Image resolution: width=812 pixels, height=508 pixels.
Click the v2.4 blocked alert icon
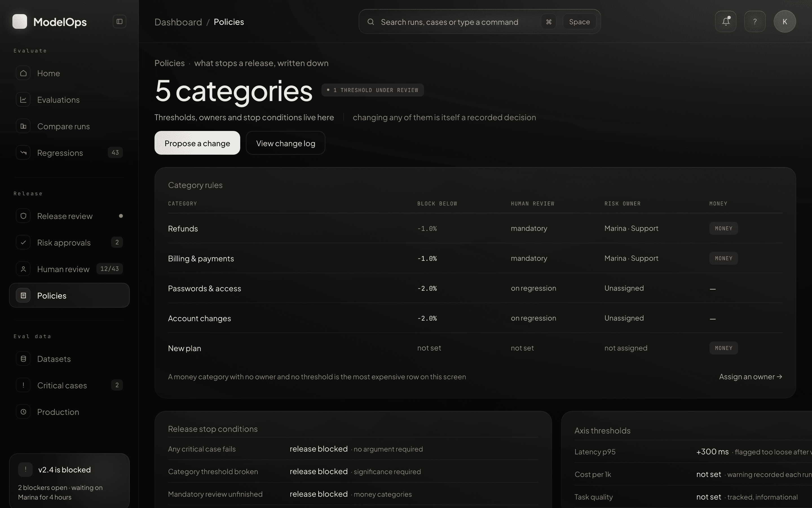25,469
